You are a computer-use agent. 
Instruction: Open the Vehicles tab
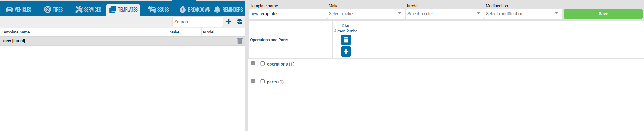18,10
